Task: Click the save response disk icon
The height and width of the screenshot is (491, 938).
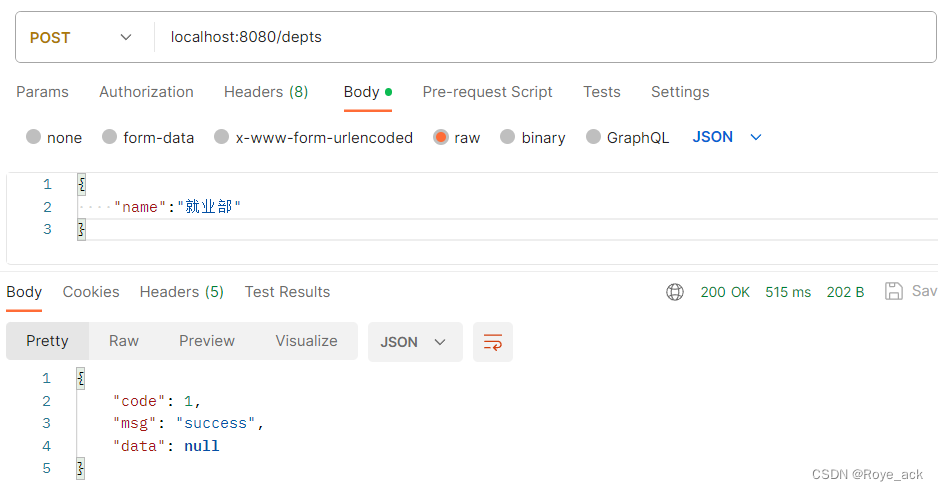Action: click(894, 291)
